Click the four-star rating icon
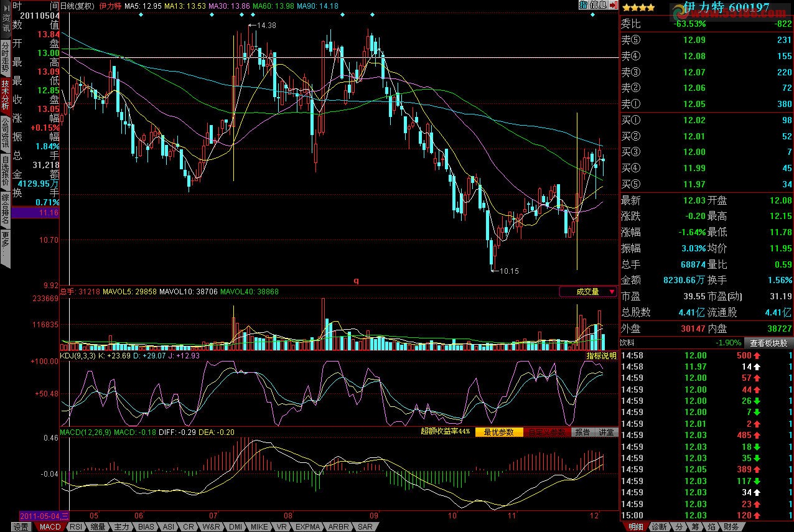The width and height of the screenshot is (794, 532). tap(638, 7)
